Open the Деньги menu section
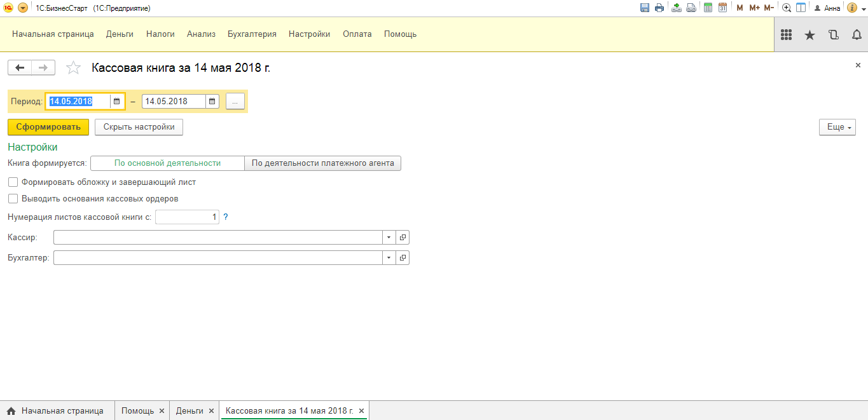 coord(120,34)
